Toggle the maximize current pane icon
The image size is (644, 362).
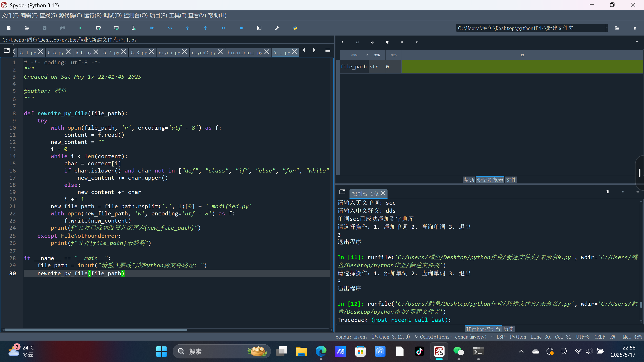(259, 28)
